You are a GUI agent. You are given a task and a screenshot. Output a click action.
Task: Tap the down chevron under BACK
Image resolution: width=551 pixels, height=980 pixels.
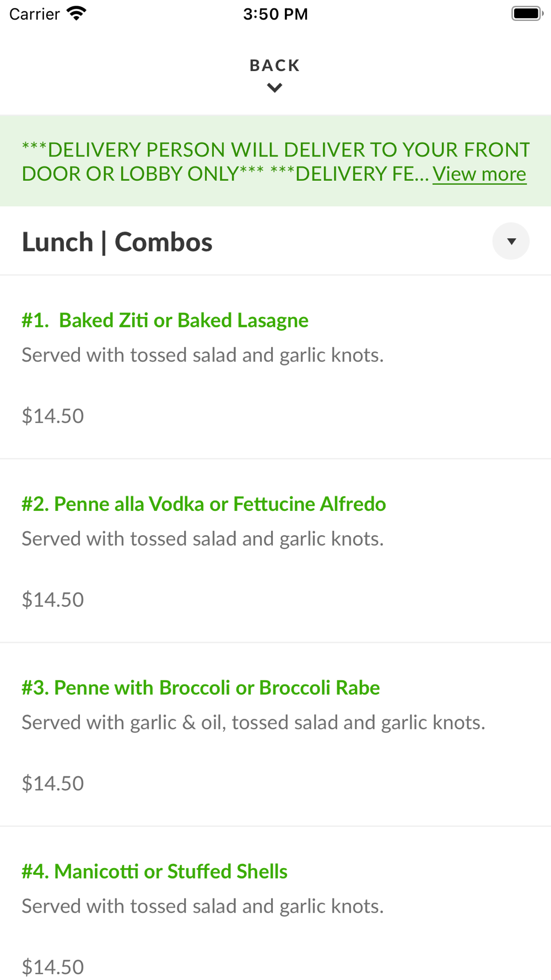(x=274, y=88)
